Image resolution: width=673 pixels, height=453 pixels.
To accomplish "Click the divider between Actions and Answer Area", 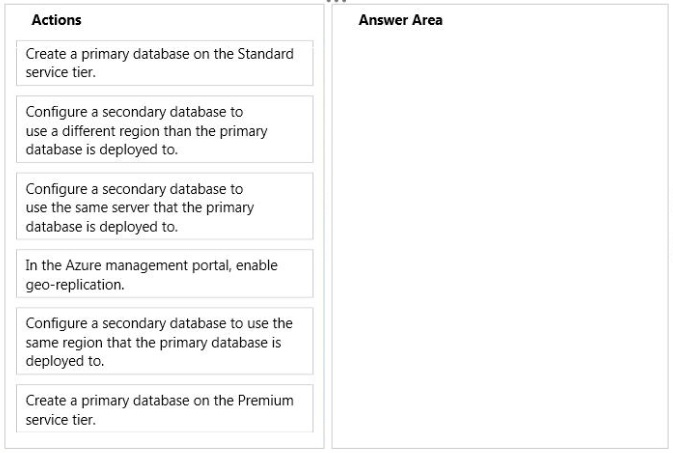I will (x=328, y=227).
